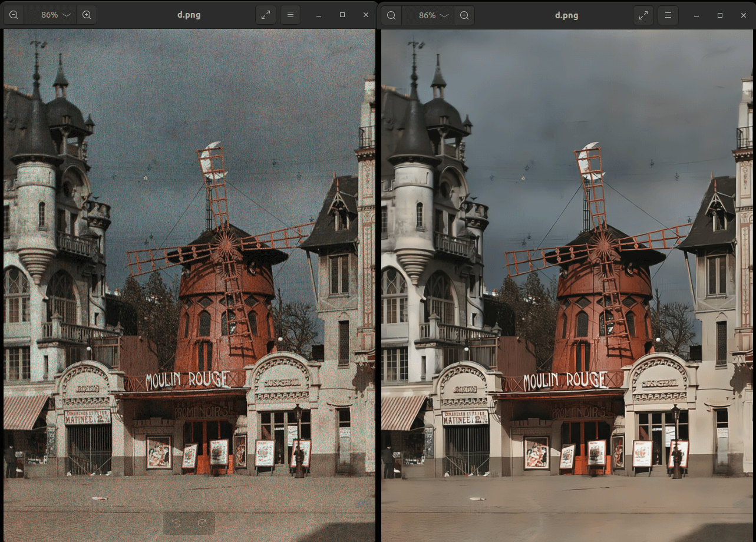Viewport: 756px width, 542px height.
Task: Zoom in using the right window's plus magnifier
Action: pyautogui.click(x=464, y=15)
